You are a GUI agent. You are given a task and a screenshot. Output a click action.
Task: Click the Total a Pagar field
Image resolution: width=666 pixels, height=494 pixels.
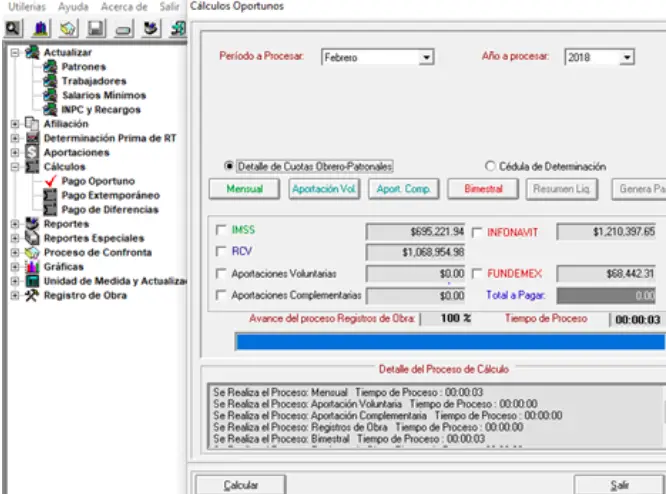click(606, 296)
